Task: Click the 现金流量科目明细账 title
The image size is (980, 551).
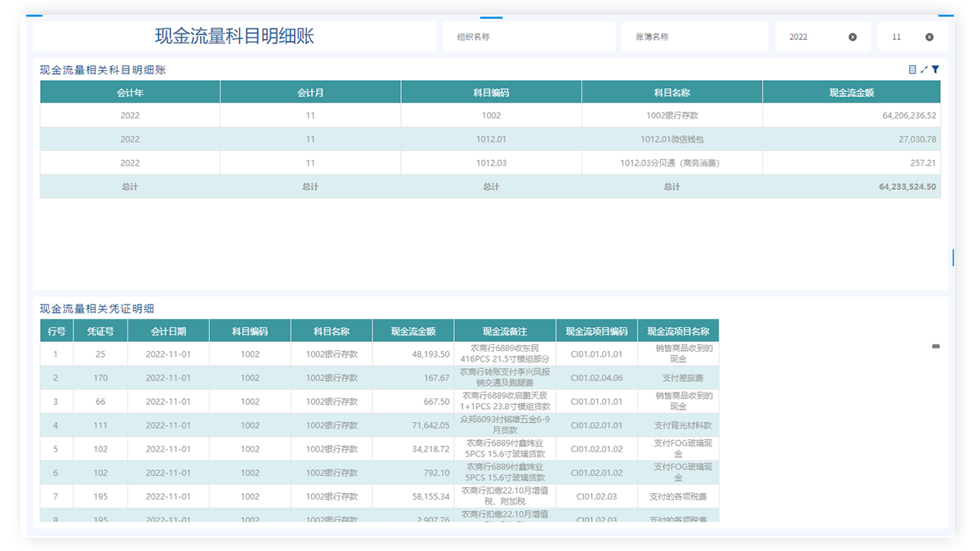Action: tap(234, 36)
